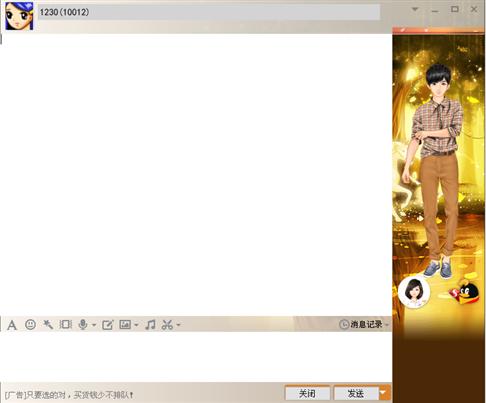The height and width of the screenshot is (403, 486).
Task: Maximize the chat window
Action: [x=455, y=9]
